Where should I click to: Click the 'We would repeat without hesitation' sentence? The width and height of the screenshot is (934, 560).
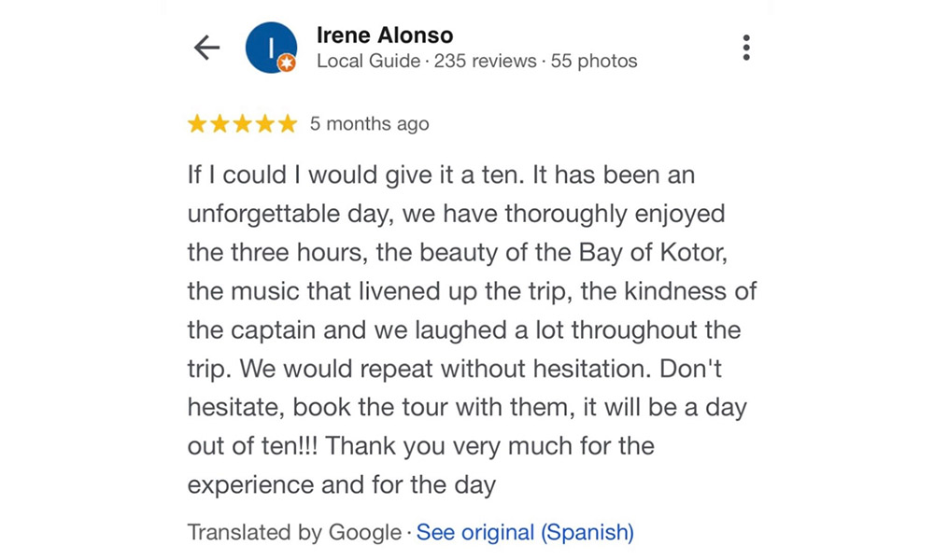coord(446,369)
